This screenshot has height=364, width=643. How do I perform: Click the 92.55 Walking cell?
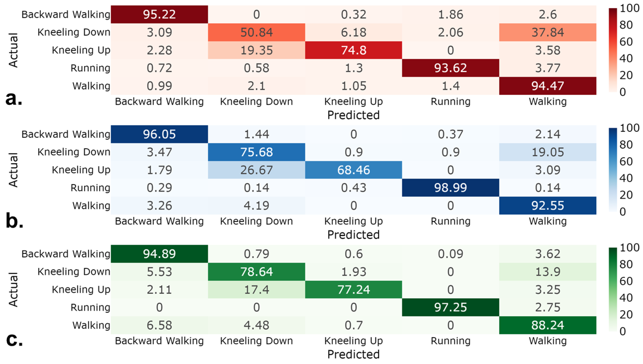pos(547,206)
